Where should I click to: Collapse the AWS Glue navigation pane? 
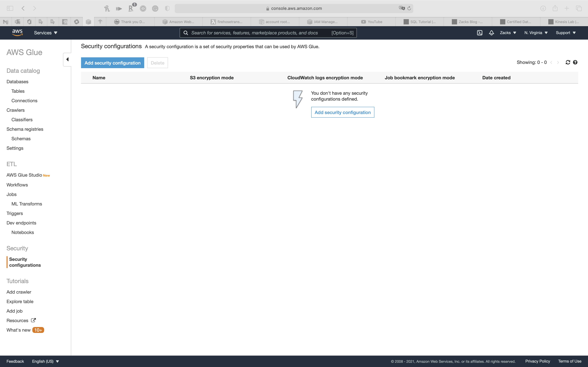(67, 59)
